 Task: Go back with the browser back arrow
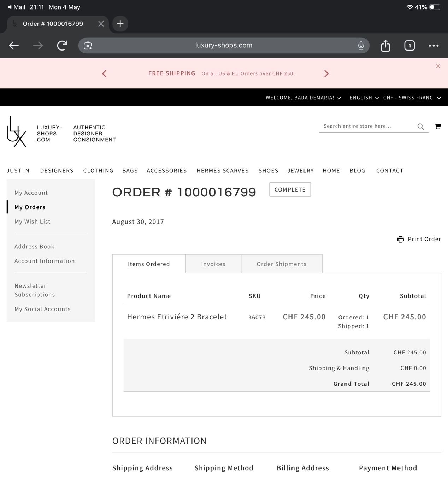point(14,46)
